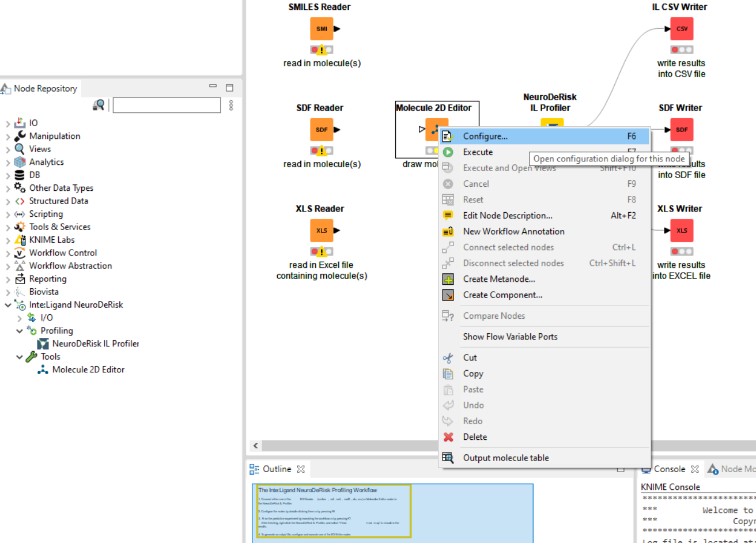The width and height of the screenshot is (756, 543).
Task: Click the Node Repository search field
Action: [167, 105]
